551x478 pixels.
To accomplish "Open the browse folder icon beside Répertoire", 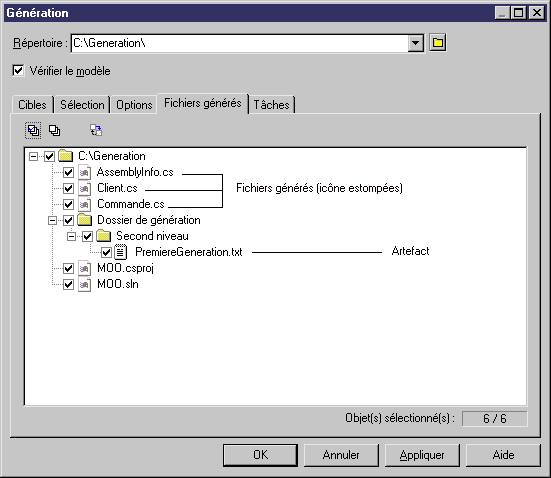I will click(x=437, y=43).
